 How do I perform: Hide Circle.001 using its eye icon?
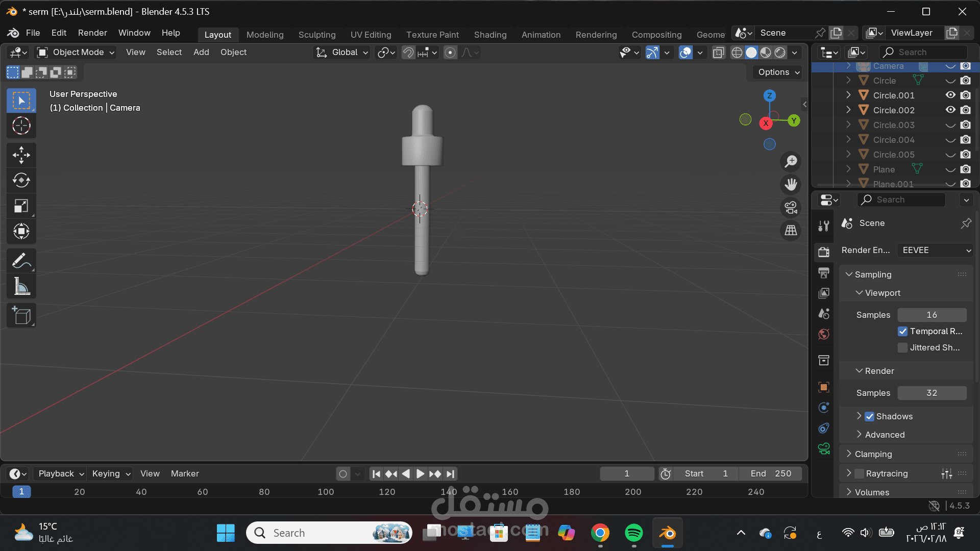click(x=950, y=95)
